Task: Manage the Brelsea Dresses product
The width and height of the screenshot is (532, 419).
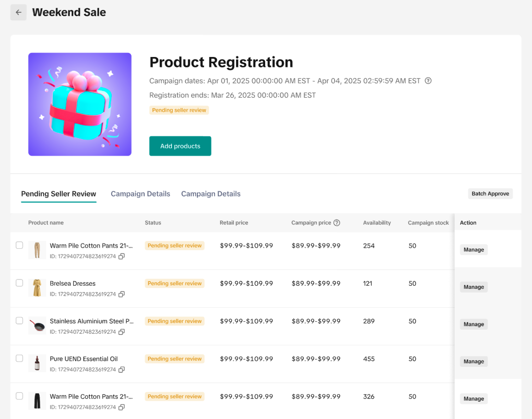Action: coord(474,287)
